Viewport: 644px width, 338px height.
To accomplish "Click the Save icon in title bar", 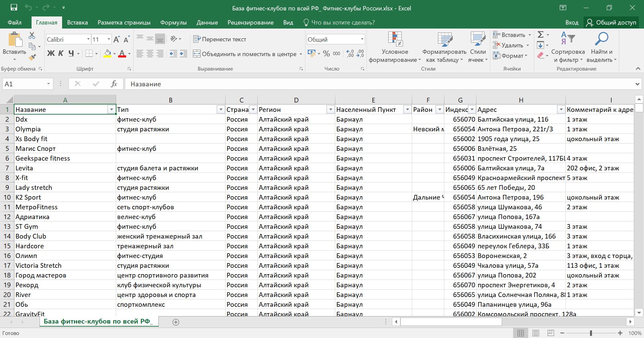I will [14, 8].
